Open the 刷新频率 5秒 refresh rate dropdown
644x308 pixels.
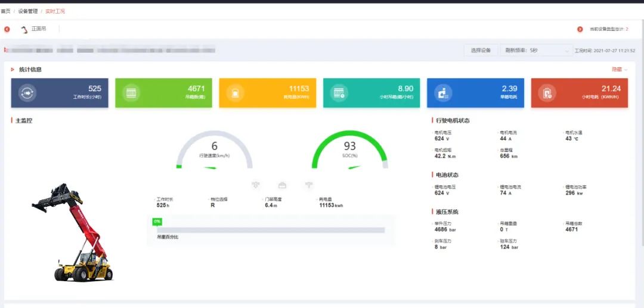click(x=535, y=51)
